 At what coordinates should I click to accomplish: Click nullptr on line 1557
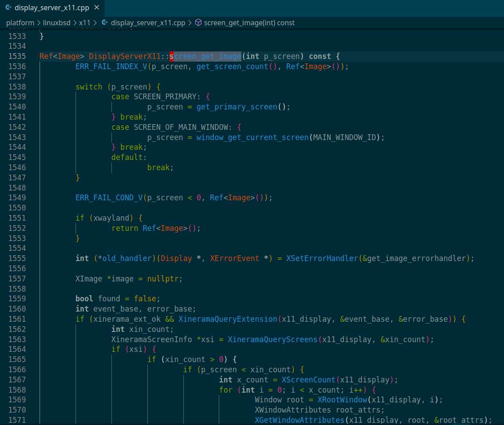point(163,279)
